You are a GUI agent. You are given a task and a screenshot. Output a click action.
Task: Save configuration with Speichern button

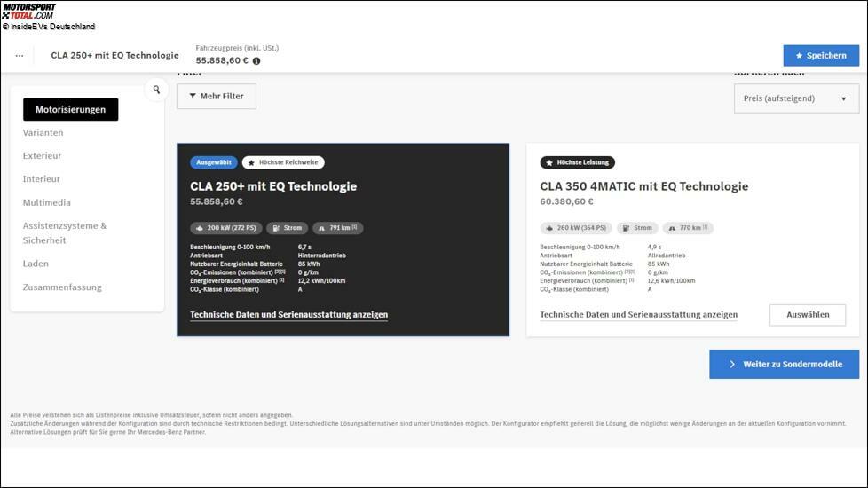821,55
